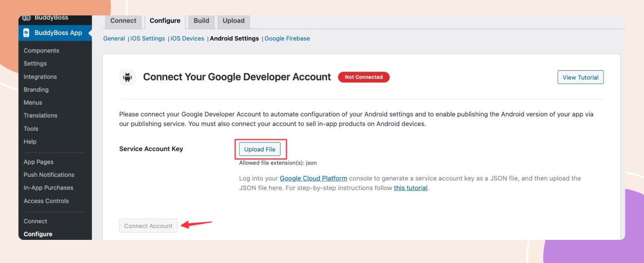644x263 pixels.
Task: Open Push Notifications in the sidebar
Action: pos(49,175)
